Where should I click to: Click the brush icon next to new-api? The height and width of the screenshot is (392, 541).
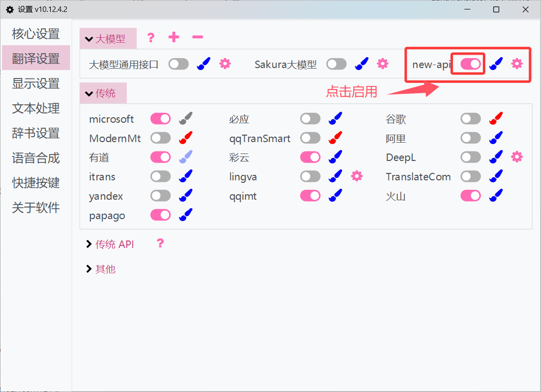point(495,64)
